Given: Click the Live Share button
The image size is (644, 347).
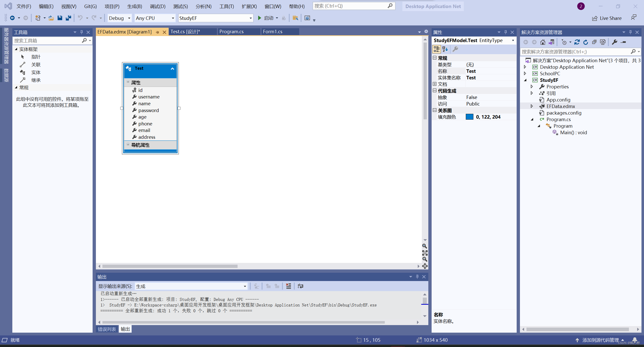Looking at the screenshot, I should pos(607,18).
